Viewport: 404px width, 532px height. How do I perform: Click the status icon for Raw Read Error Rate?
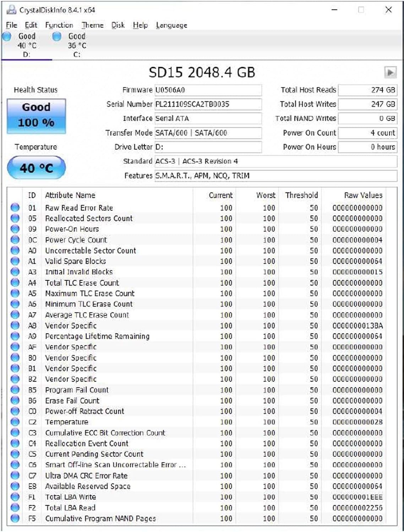click(15, 207)
